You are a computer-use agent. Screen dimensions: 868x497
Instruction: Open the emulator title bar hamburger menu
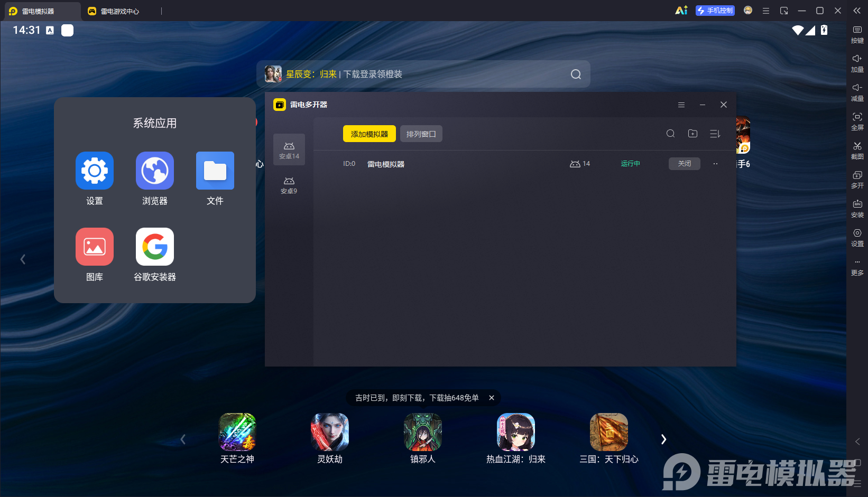tap(766, 11)
